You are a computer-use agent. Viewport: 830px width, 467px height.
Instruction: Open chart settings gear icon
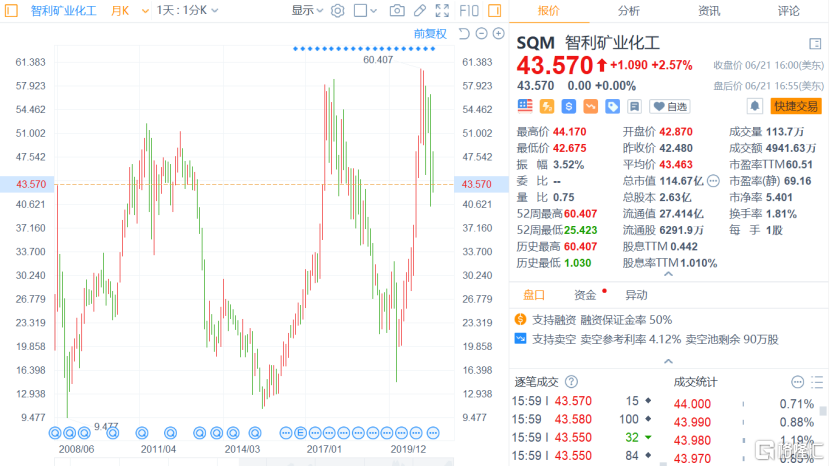point(337,10)
